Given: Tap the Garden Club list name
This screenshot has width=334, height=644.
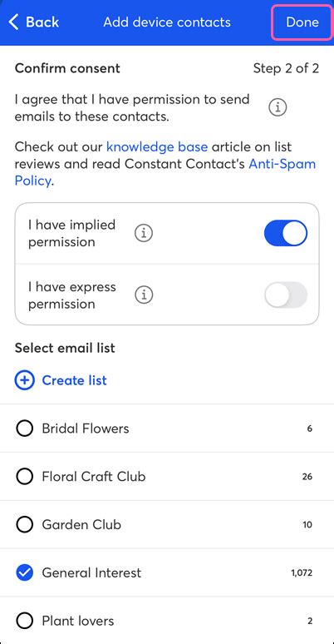Looking at the screenshot, I should 81,524.
